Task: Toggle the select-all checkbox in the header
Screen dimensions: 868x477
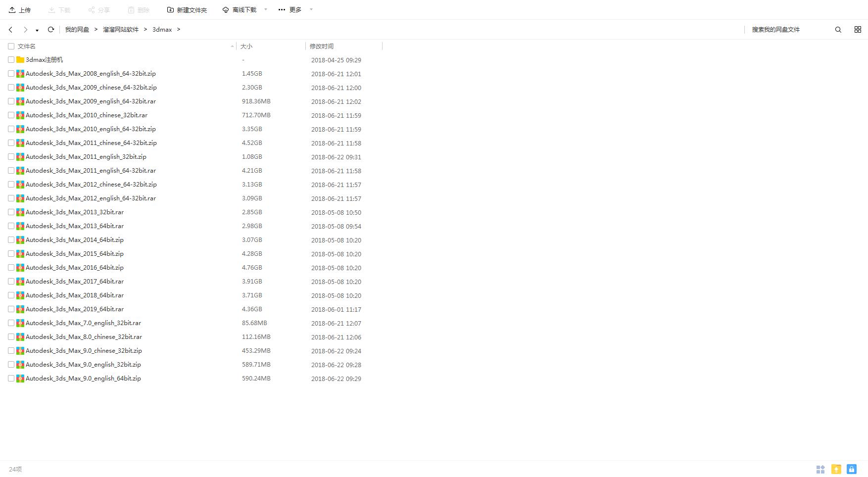Action: 11,46
